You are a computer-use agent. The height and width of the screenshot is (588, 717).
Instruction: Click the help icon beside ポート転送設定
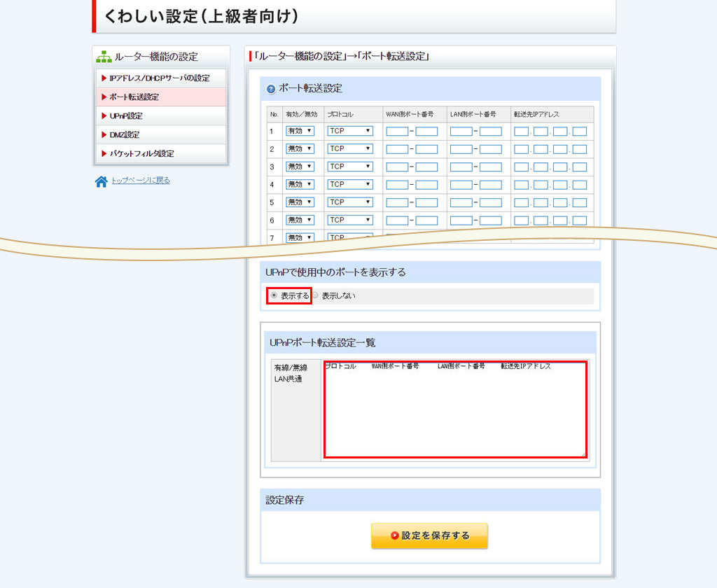pyautogui.click(x=271, y=89)
